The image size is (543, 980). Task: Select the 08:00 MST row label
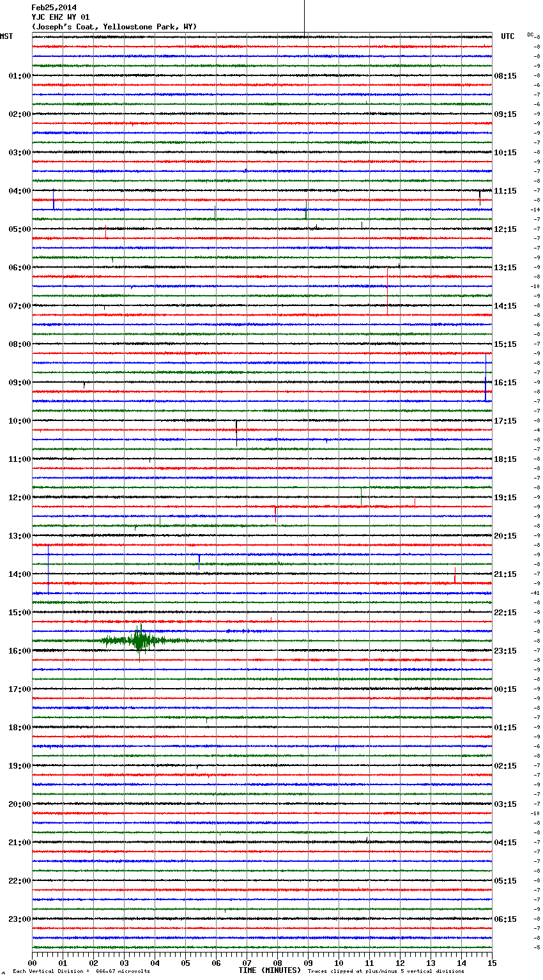[20, 344]
